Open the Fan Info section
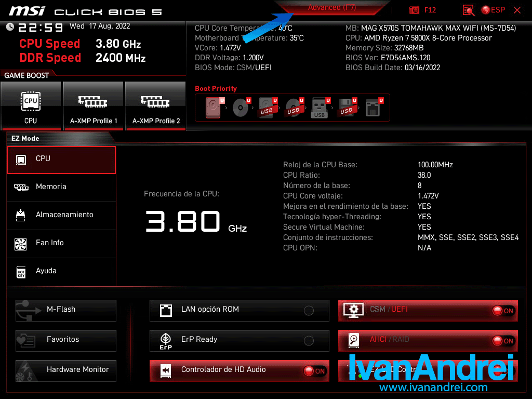The width and height of the screenshot is (532, 399). click(61, 243)
